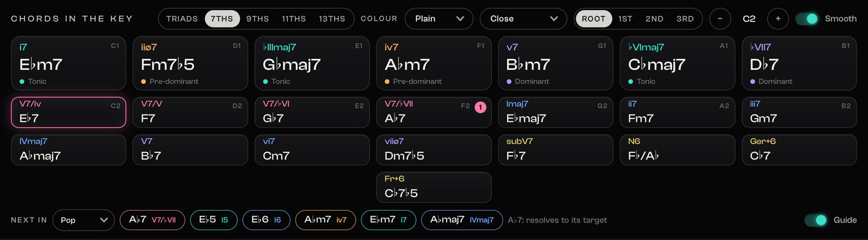Switch to the 13ths tab
868x240 pixels.
(332, 18)
